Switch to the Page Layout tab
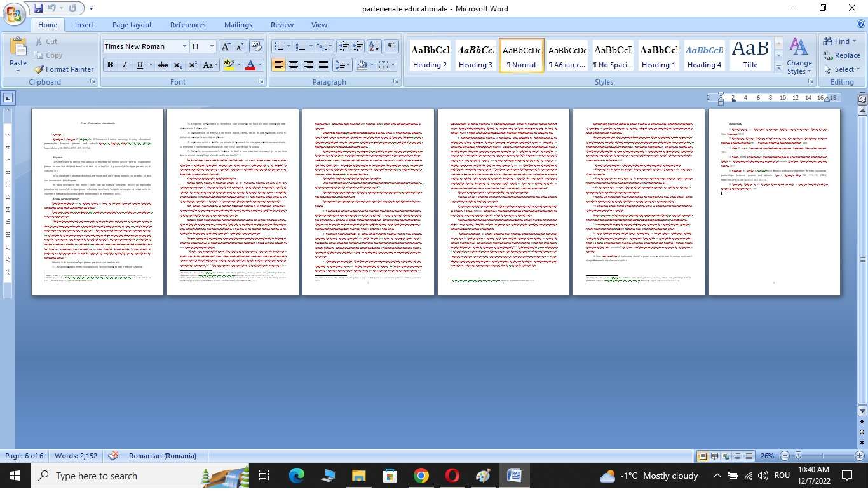 [x=132, y=25]
